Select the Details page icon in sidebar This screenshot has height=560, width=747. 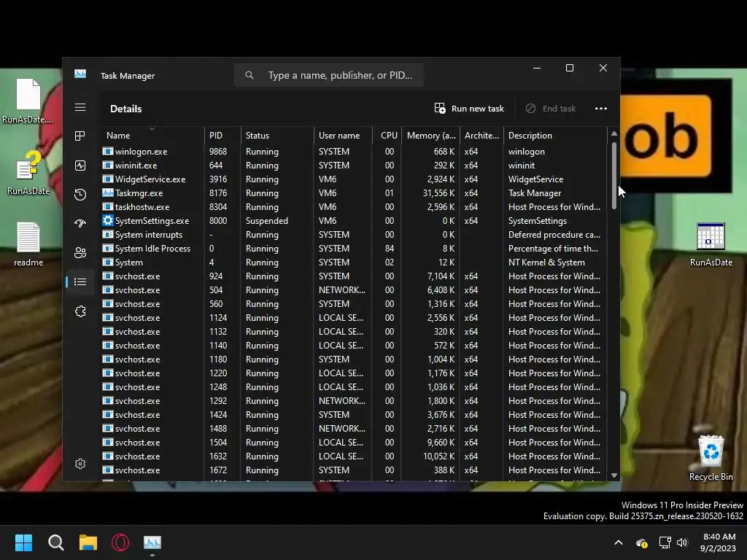80,282
